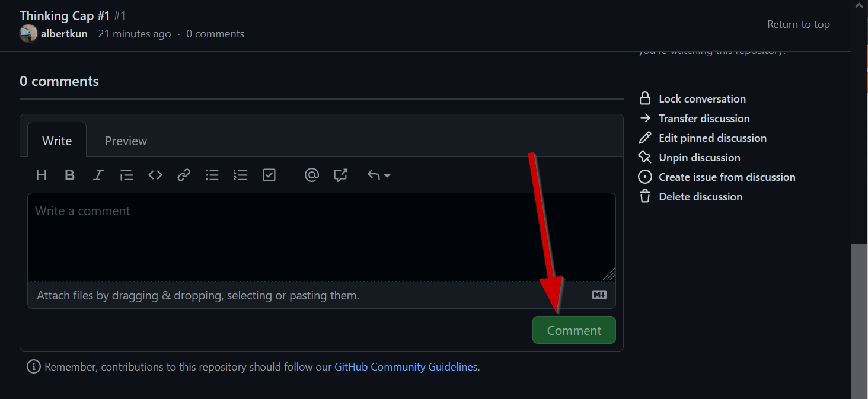Apply italic formatting to comment
868x399 pixels.
(x=98, y=175)
